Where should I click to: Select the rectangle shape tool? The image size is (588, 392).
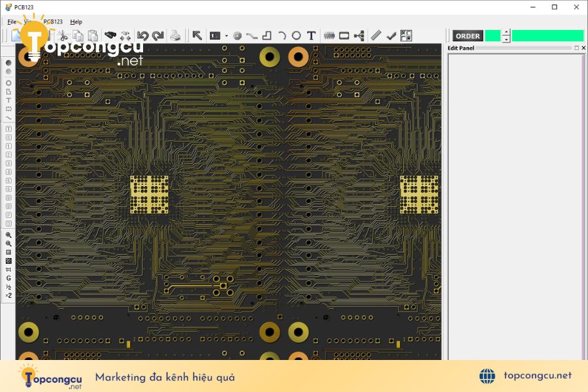[344, 36]
